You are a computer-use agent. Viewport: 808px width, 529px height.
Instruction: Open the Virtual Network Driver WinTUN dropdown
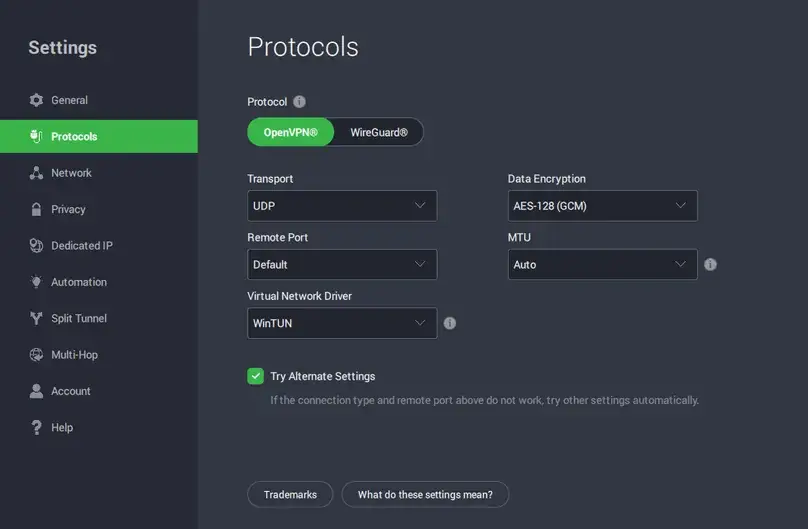click(x=342, y=323)
